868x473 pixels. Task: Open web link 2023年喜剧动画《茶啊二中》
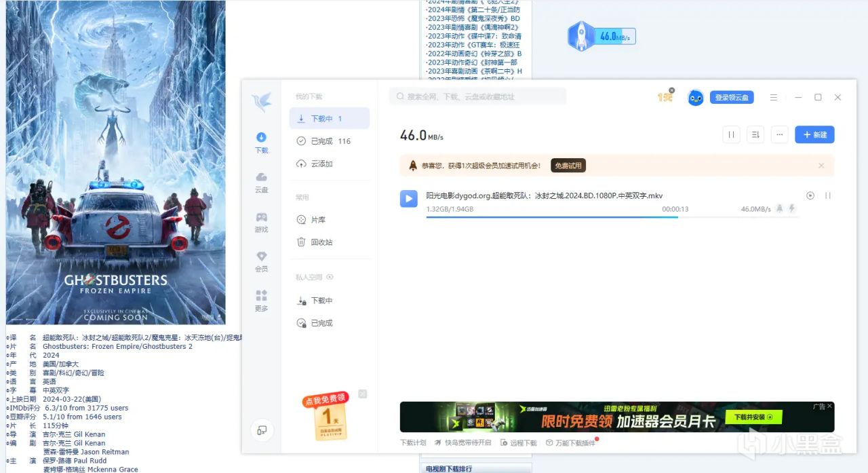click(474, 71)
